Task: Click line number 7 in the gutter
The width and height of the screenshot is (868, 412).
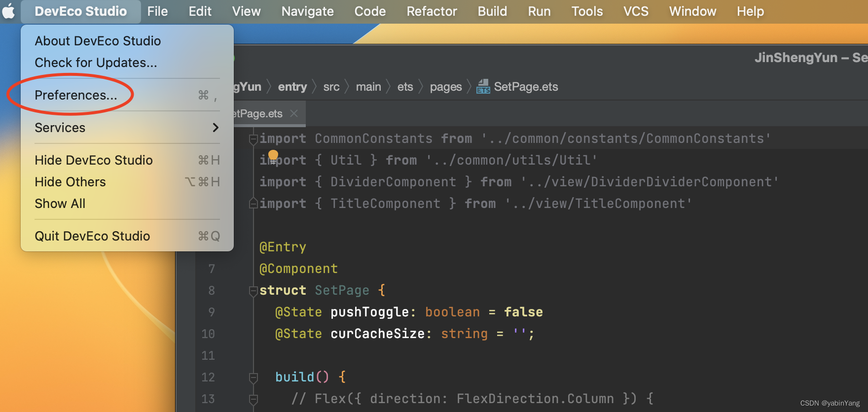Action: [x=212, y=269]
